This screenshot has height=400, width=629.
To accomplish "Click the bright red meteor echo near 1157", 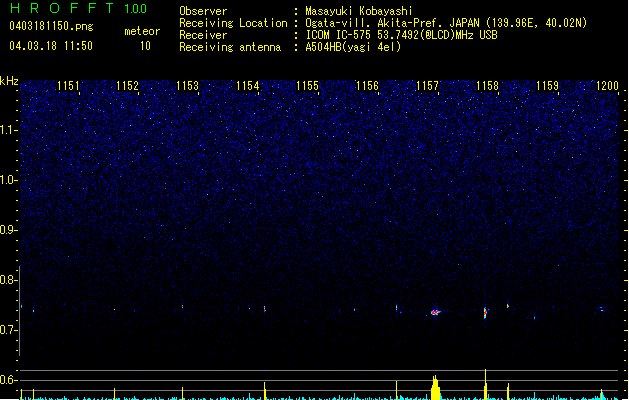I will tap(436, 312).
